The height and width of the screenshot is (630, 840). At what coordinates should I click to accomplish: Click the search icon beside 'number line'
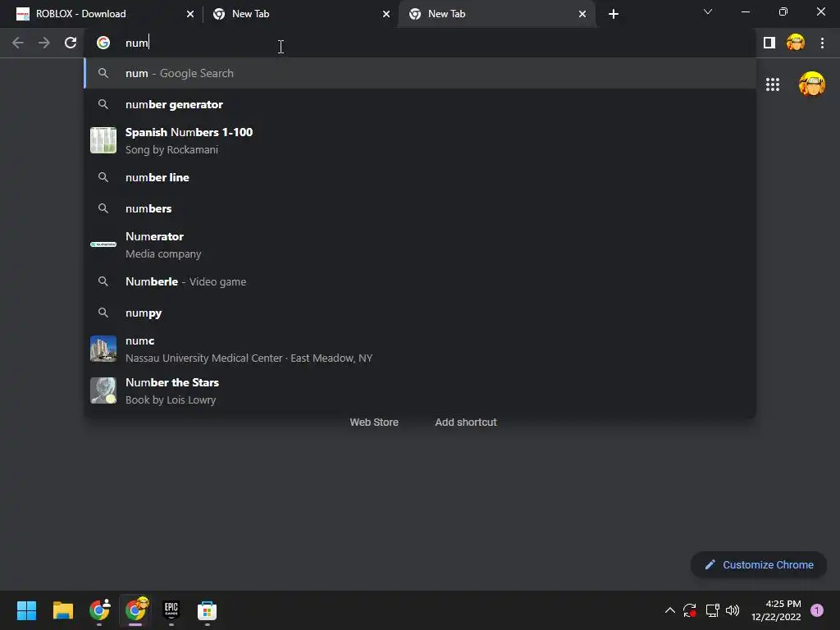pyautogui.click(x=103, y=177)
